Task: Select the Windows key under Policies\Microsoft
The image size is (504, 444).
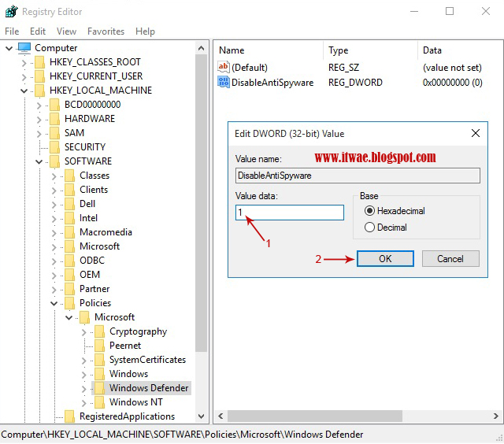Action: [x=128, y=374]
